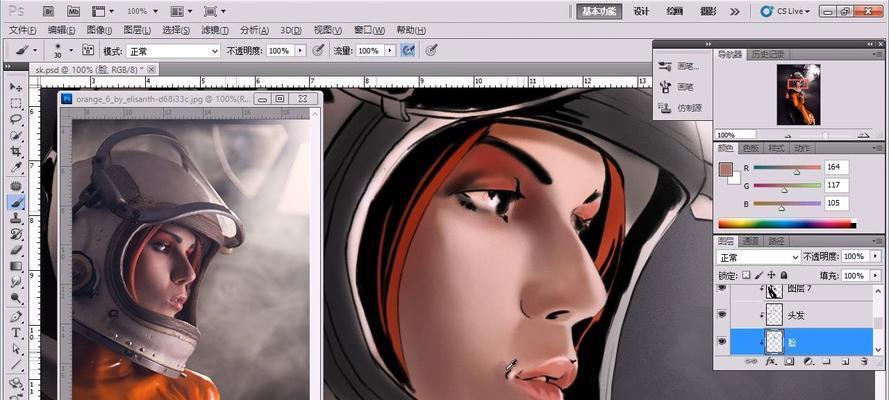Select the Pen tool

click(16, 316)
